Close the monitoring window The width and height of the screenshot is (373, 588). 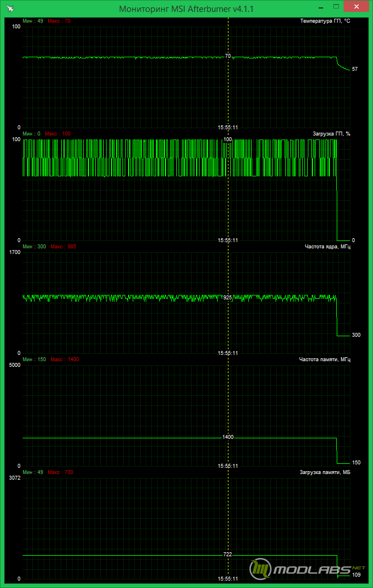pyautogui.click(x=356, y=6)
